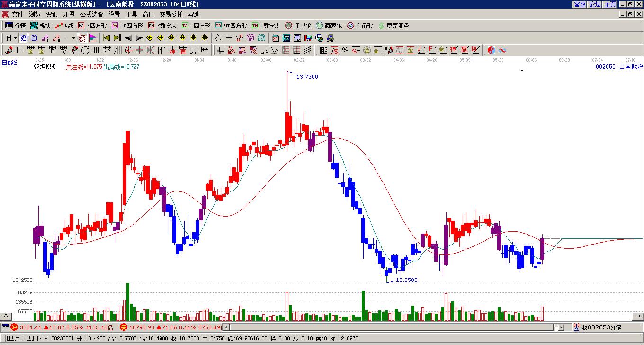Click the 时间:20230601 status field
The image size is (644, 345).
(x=55, y=339)
